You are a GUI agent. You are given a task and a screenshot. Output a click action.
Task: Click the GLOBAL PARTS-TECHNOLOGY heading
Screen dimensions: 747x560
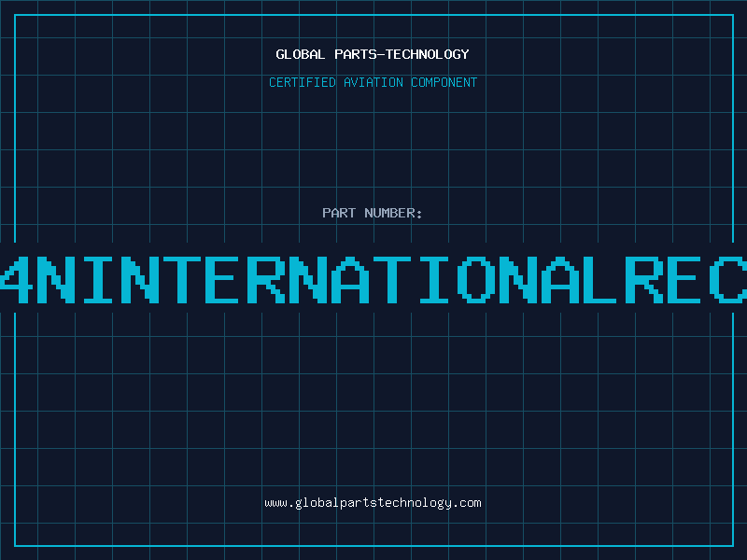point(373,54)
